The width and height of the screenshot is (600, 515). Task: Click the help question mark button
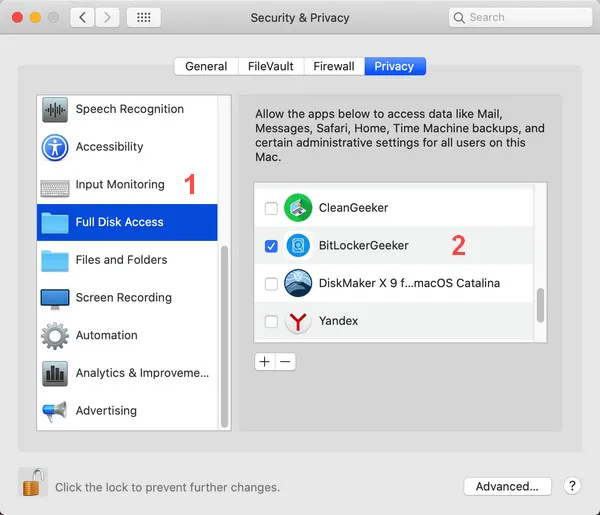572,486
